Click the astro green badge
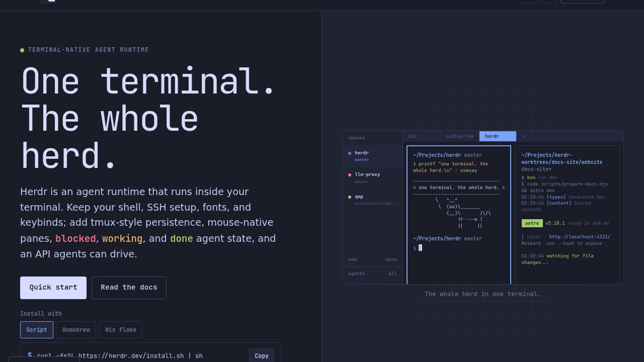This screenshot has height=362, width=644. coord(532,223)
